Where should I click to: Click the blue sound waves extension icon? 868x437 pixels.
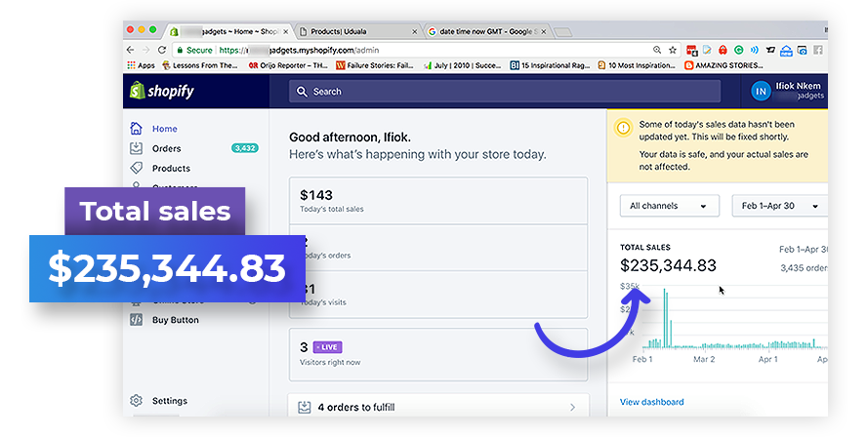(754, 50)
